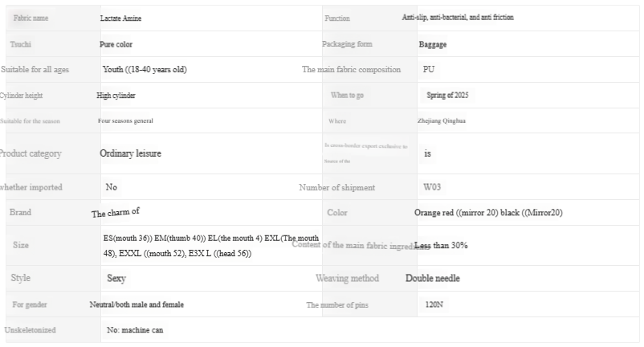Viewport: 644px width, 347px height.
Task: Click the 'Fabric name' label cell
Action: (x=31, y=18)
